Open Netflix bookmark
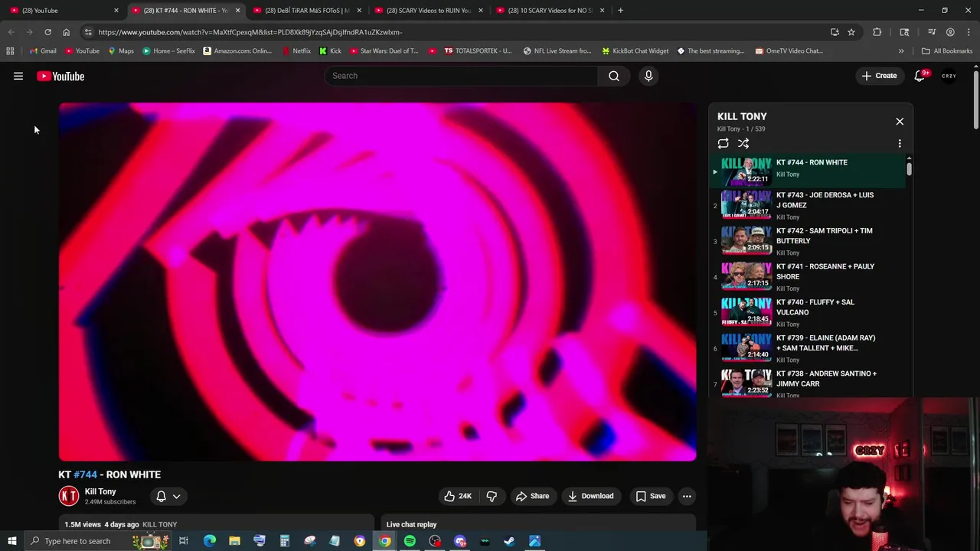Image resolution: width=980 pixels, height=551 pixels. click(x=296, y=51)
